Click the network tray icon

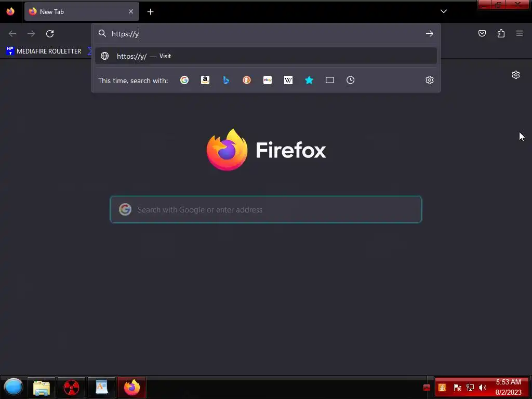point(470,388)
